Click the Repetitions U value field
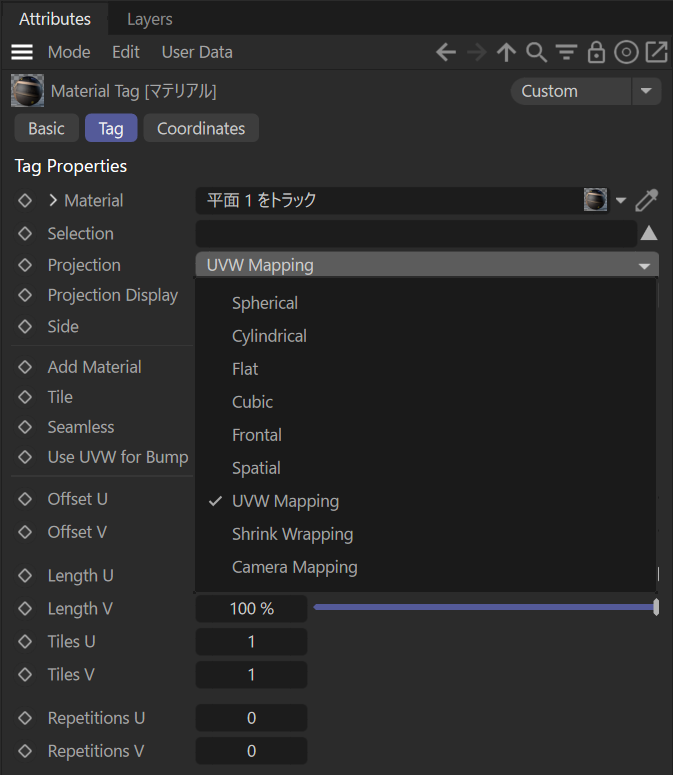The width and height of the screenshot is (673, 775). tap(251, 718)
